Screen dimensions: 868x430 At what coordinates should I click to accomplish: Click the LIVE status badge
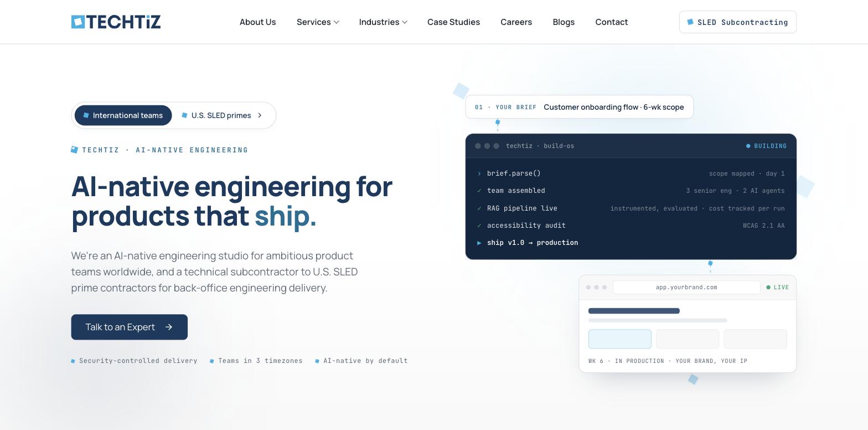pos(778,287)
